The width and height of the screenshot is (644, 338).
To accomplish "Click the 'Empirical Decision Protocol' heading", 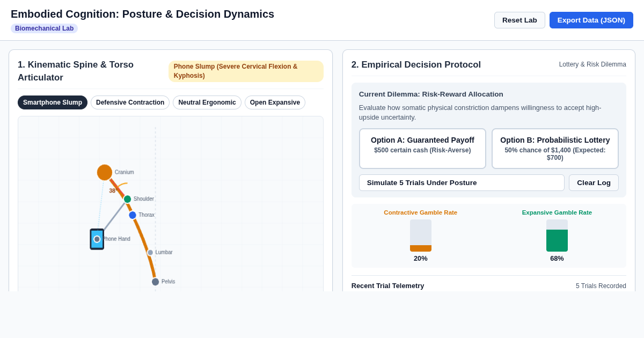I will tap(416, 65).
